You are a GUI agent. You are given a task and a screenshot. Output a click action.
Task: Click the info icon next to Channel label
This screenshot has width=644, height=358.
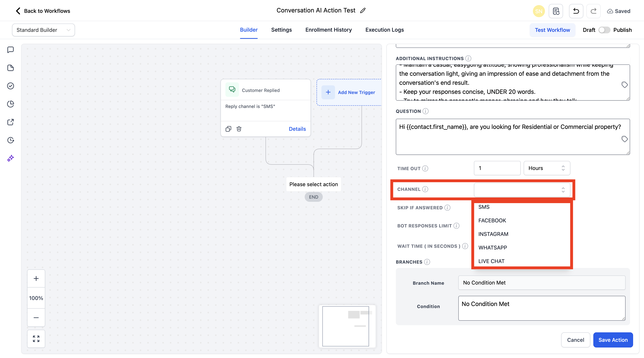click(x=425, y=189)
